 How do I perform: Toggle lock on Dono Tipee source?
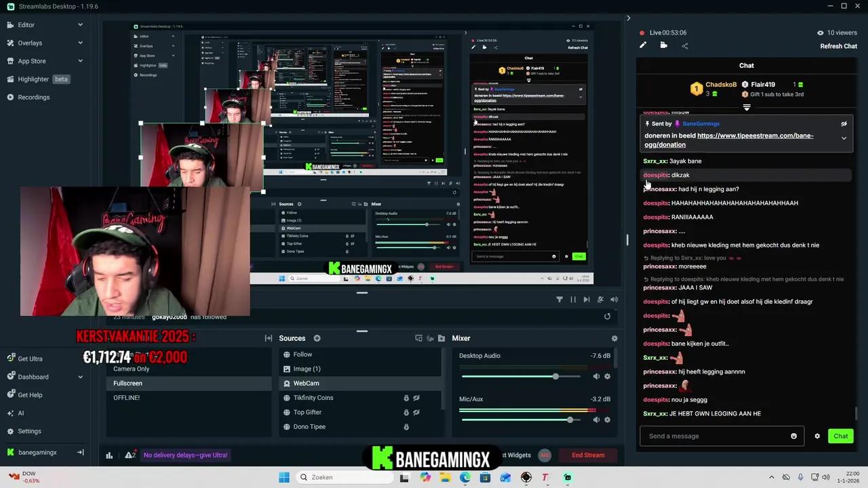(x=406, y=426)
